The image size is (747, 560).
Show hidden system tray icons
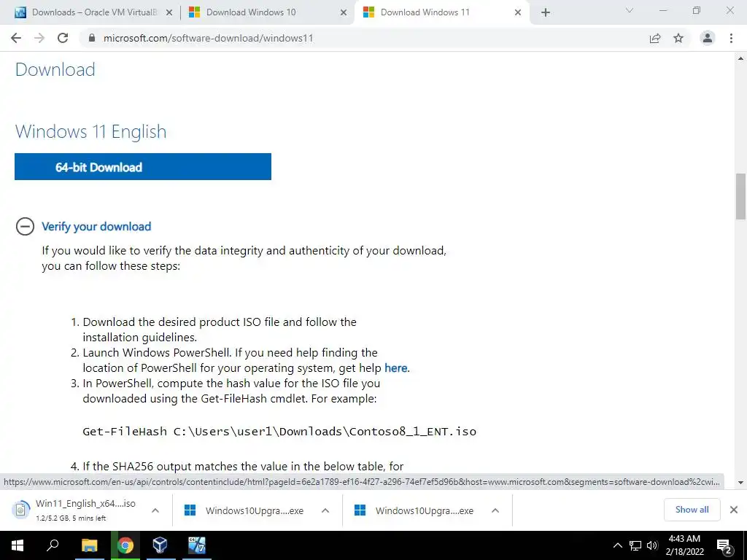pyautogui.click(x=617, y=545)
